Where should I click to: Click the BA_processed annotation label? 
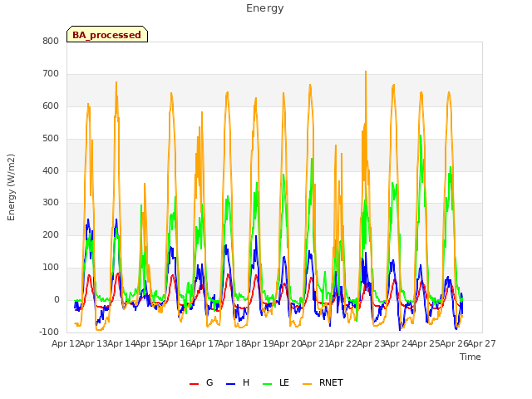(x=107, y=34)
